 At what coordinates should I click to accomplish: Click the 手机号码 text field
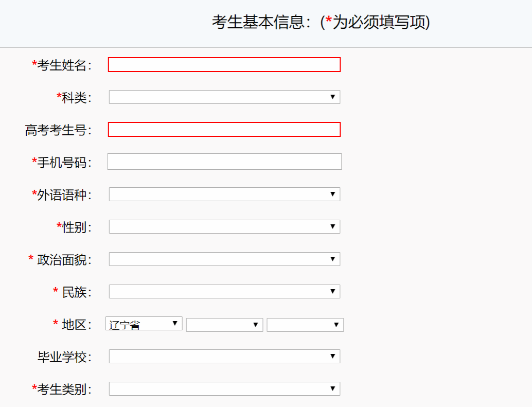pos(224,162)
